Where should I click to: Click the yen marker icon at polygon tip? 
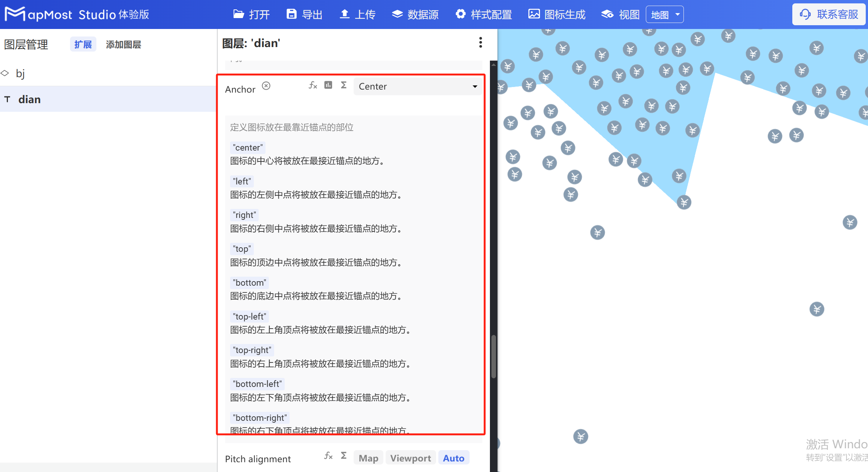pos(684,203)
